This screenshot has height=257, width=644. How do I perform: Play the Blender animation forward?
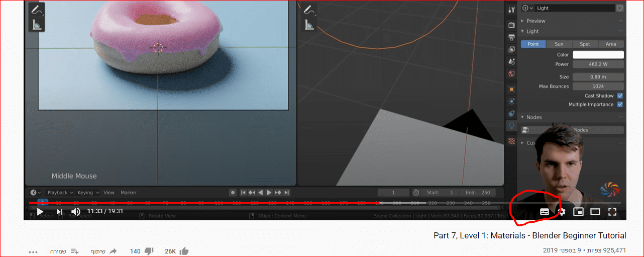click(x=269, y=193)
